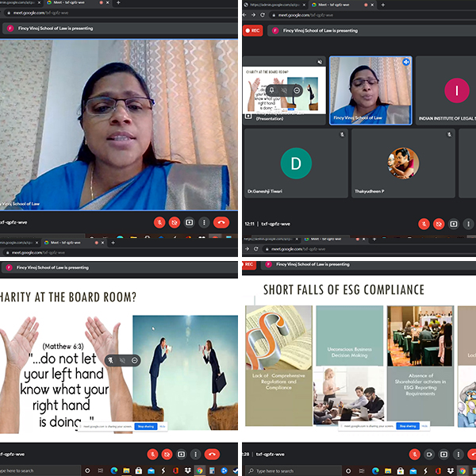Switch to the Meet tab in the top-left browser

point(77,2)
